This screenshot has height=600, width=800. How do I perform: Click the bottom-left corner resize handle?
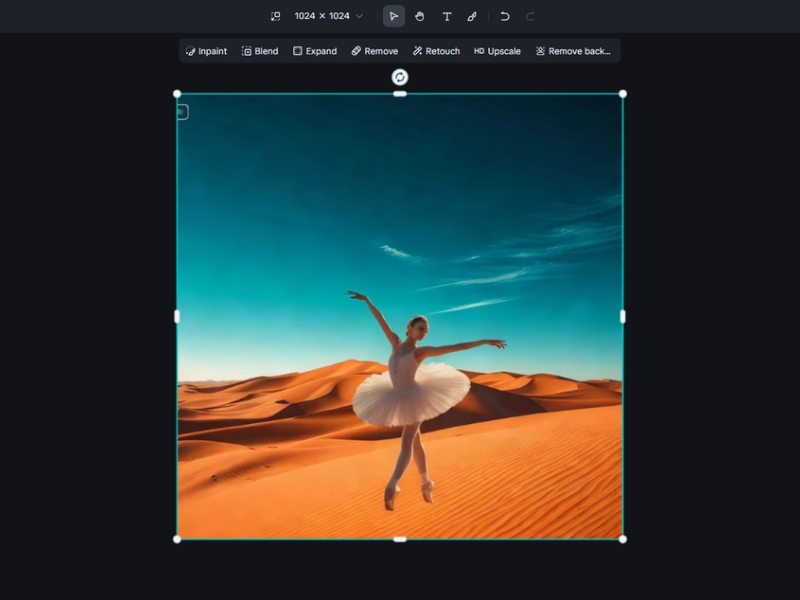tap(177, 539)
